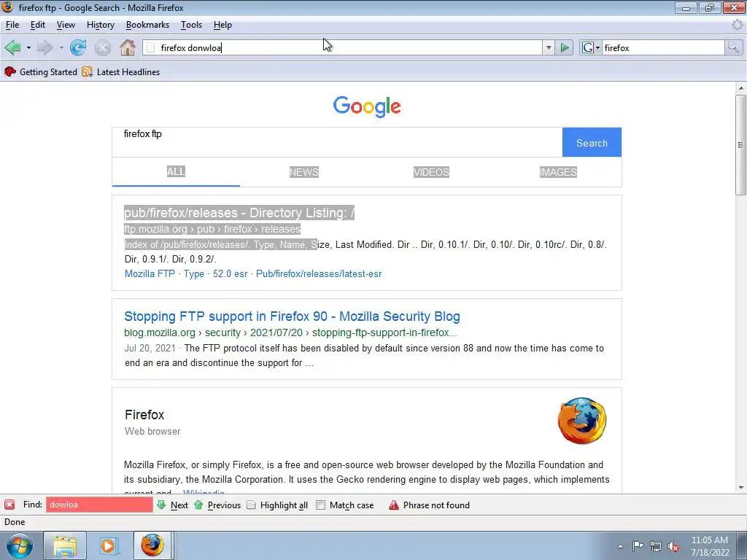Go back with the green Back arrow
The image size is (747, 560).
[x=13, y=47]
